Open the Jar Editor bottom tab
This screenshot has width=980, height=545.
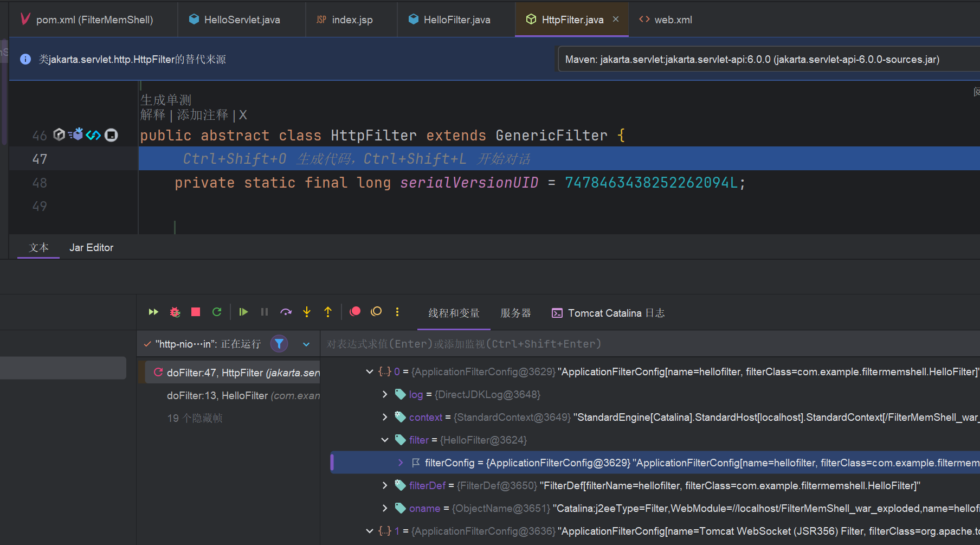pos(91,247)
